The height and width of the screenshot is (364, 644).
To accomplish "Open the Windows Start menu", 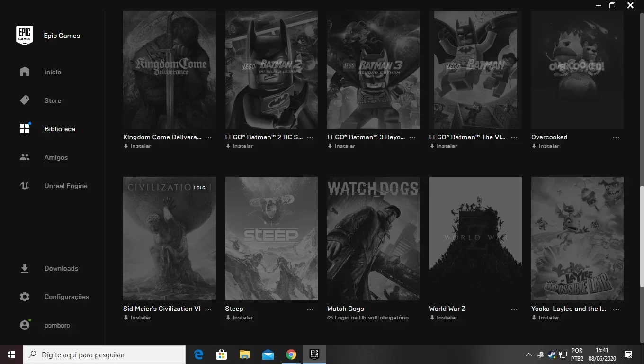I will [11, 355].
